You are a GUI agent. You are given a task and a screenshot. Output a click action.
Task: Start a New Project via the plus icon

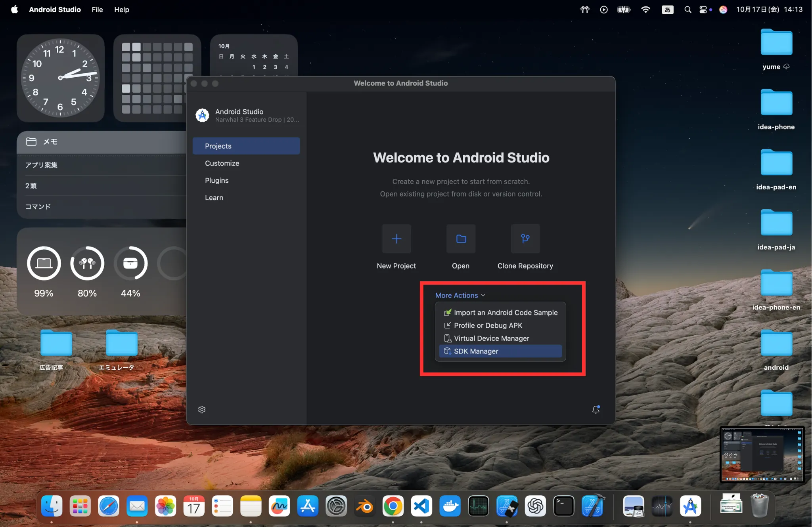click(396, 239)
